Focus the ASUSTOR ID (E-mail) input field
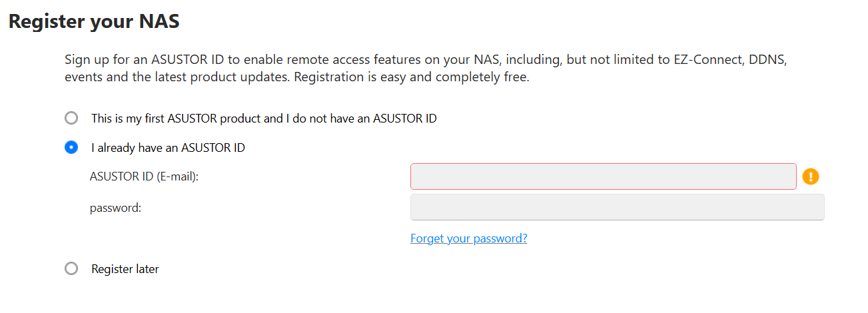Screen dimensions: 868x313 tap(603, 176)
